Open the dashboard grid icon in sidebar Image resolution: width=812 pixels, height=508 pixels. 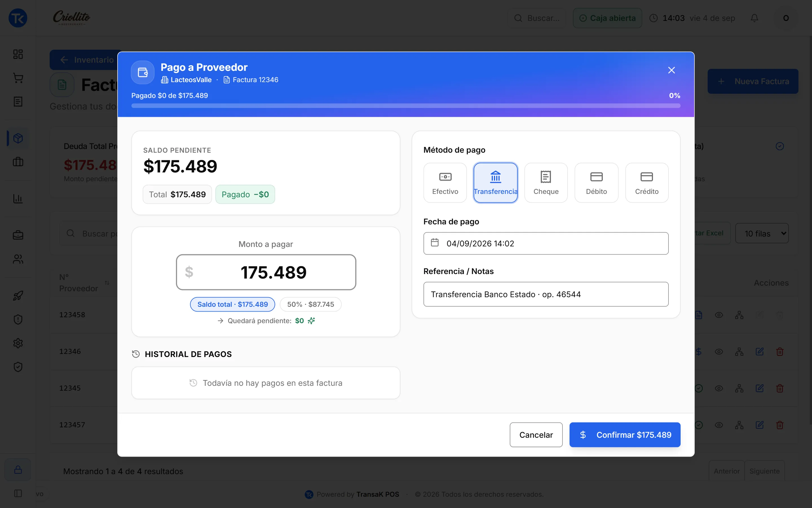[x=18, y=54]
